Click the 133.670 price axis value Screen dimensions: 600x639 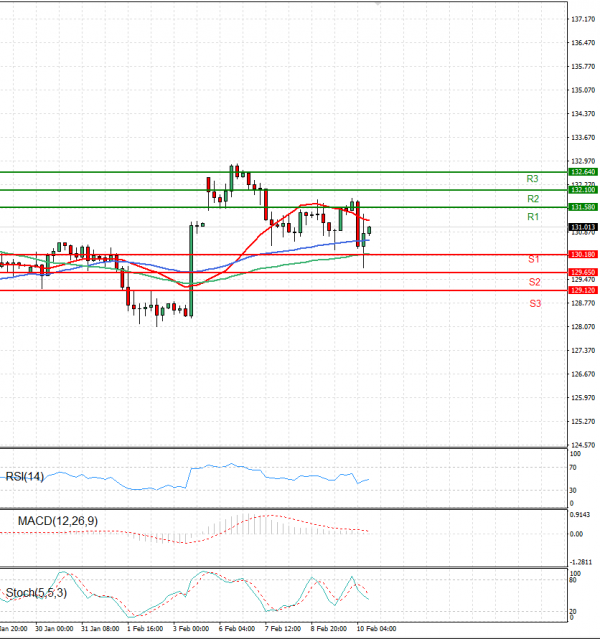pos(583,138)
